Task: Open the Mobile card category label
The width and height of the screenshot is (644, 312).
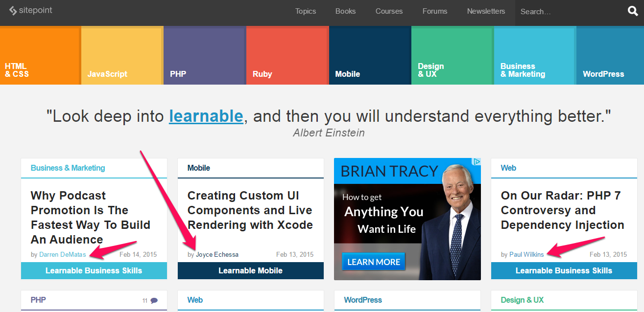Action: point(198,168)
